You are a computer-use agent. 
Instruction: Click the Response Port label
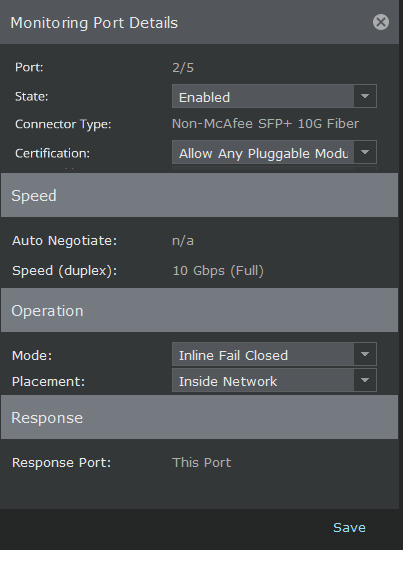pos(61,463)
